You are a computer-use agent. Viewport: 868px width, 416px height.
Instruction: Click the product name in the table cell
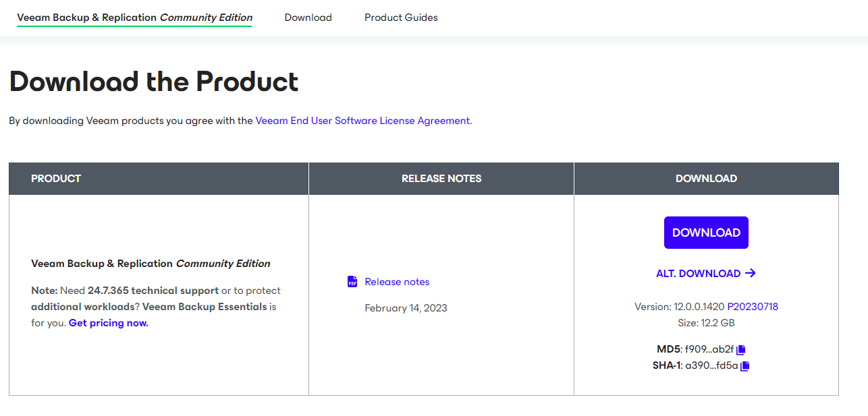click(151, 264)
